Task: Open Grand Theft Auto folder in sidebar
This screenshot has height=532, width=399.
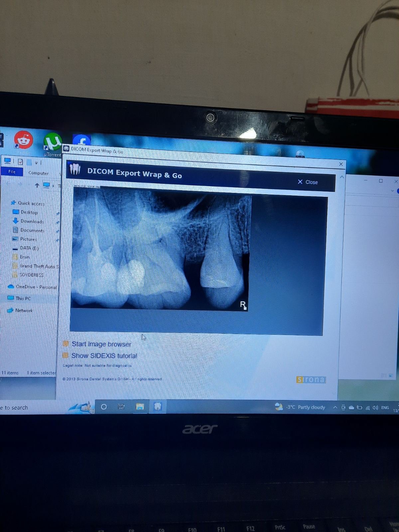Action: click(x=36, y=266)
